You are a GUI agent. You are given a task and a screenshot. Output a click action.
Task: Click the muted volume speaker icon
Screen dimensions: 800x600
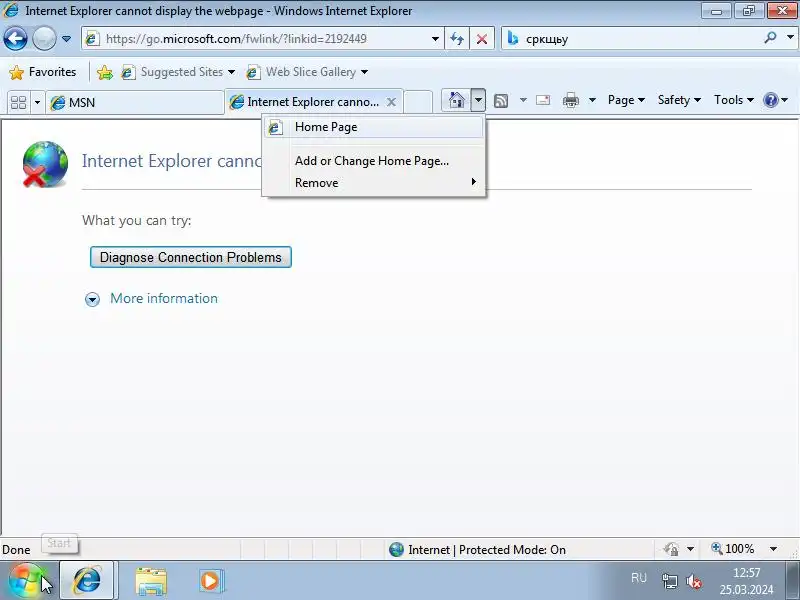coord(694,581)
